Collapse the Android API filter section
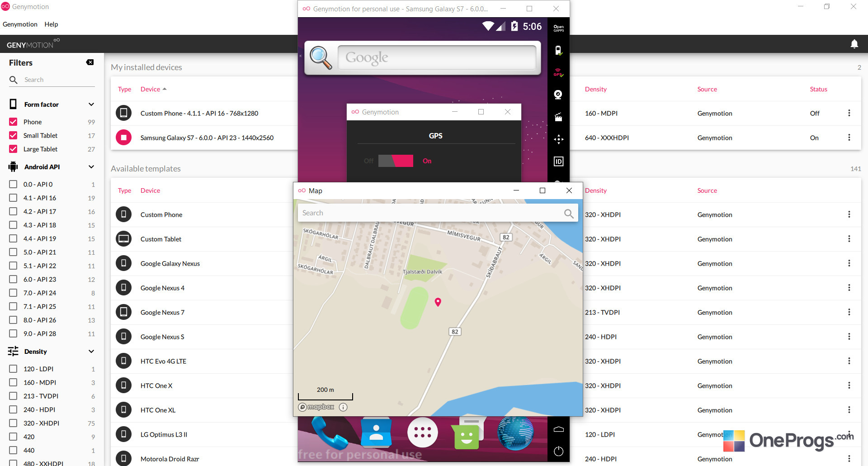868x466 pixels. (91, 167)
